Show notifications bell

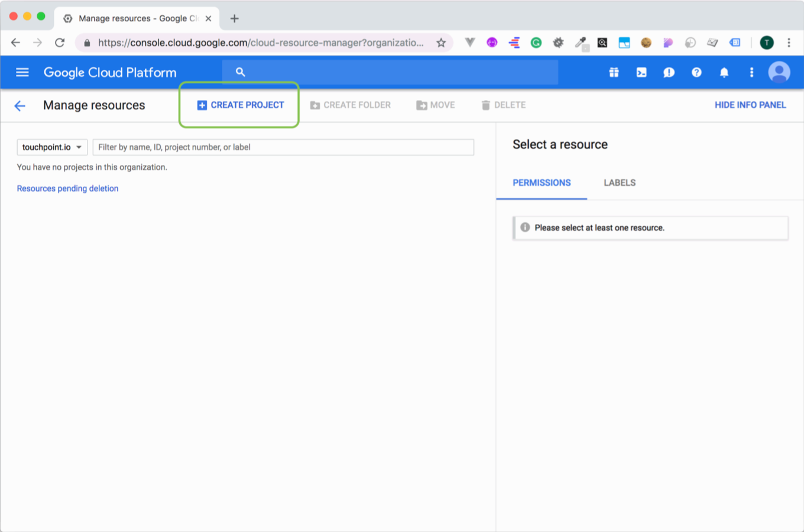click(724, 72)
